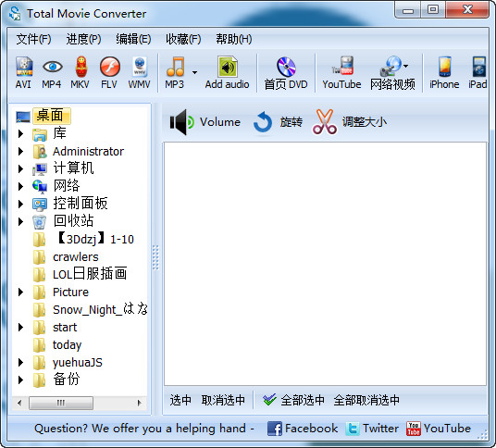Select the AVI conversion format icon
Screen dimensions: 496x448
[24, 67]
